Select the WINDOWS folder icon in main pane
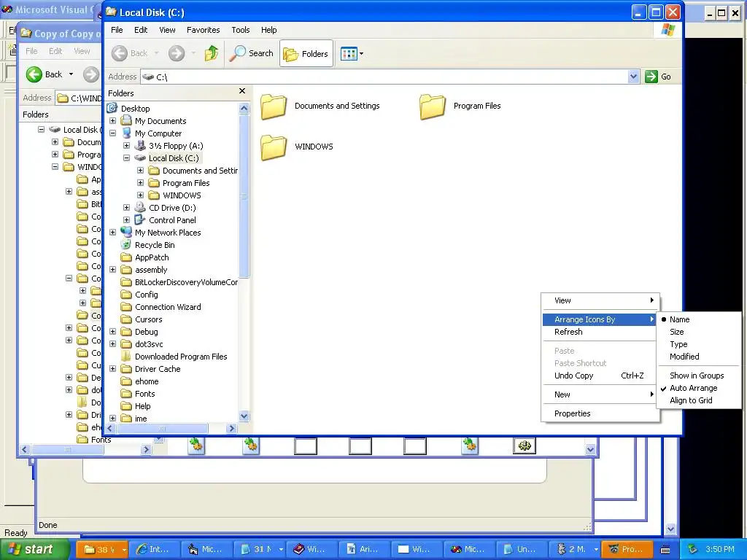The height and width of the screenshot is (560, 747). tap(274, 147)
